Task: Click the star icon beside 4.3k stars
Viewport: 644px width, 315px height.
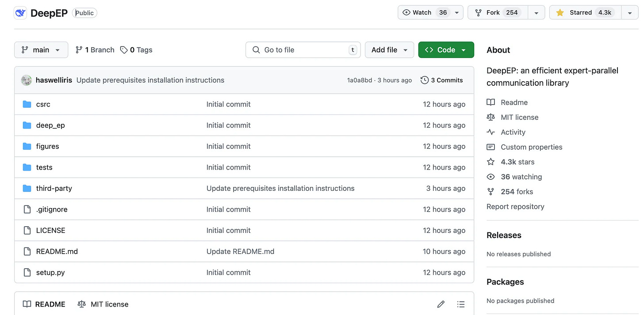Action: (491, 162)
